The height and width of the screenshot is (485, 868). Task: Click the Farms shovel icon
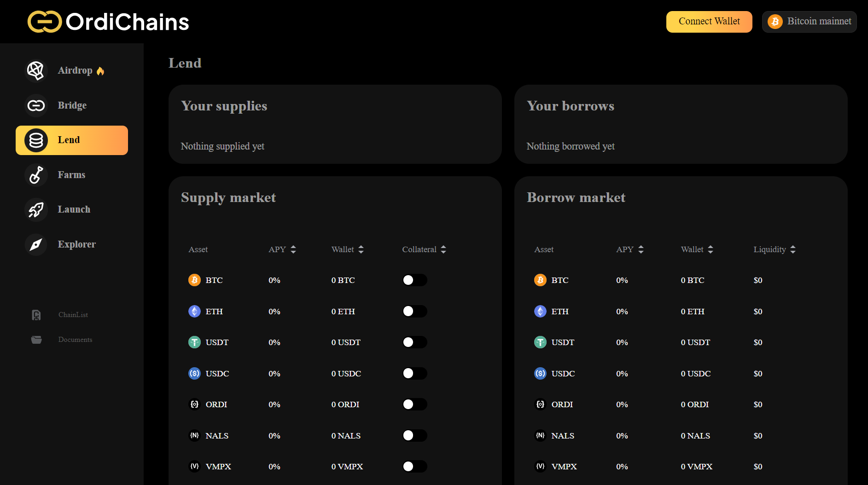(36, 175)
